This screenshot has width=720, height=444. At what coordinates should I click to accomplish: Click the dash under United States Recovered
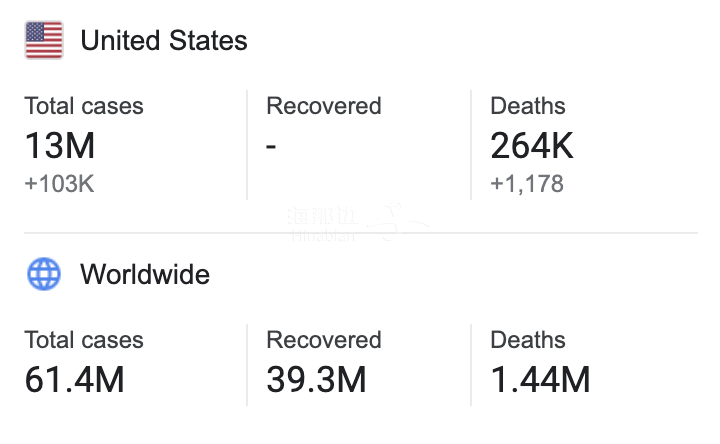coord(272,146)
